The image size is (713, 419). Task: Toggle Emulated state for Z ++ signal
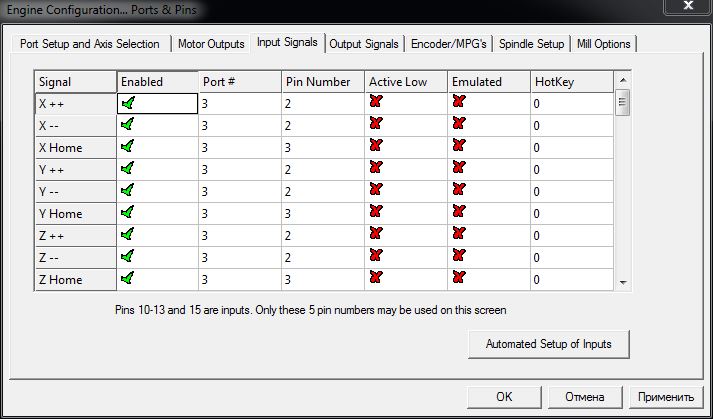[x=459, y=234]
